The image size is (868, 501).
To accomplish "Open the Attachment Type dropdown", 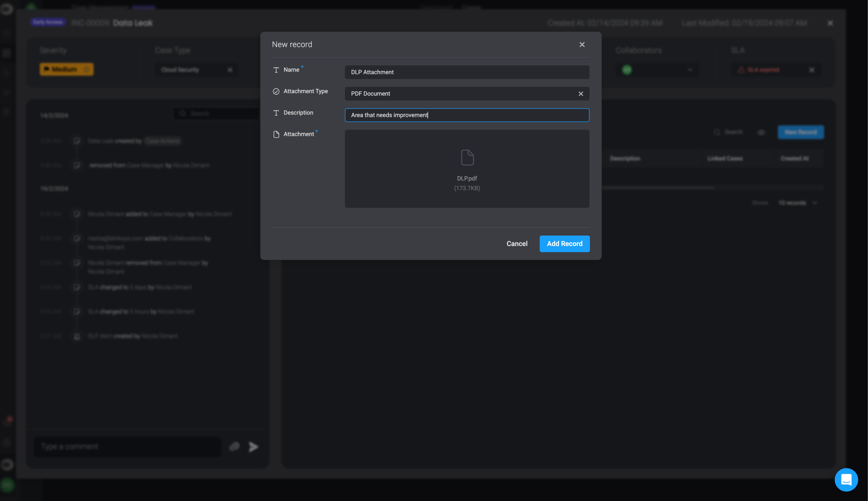I will point(461,94).
